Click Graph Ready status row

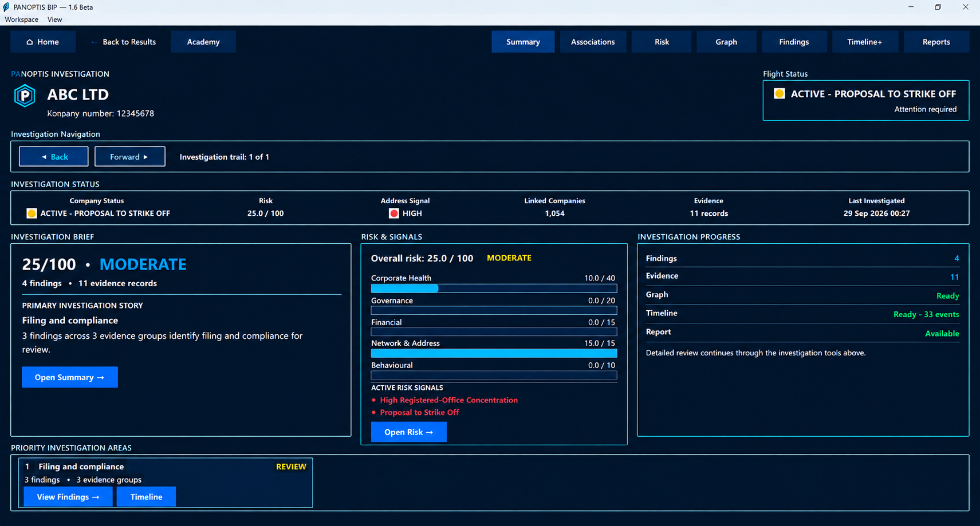[x=802, y=295]
